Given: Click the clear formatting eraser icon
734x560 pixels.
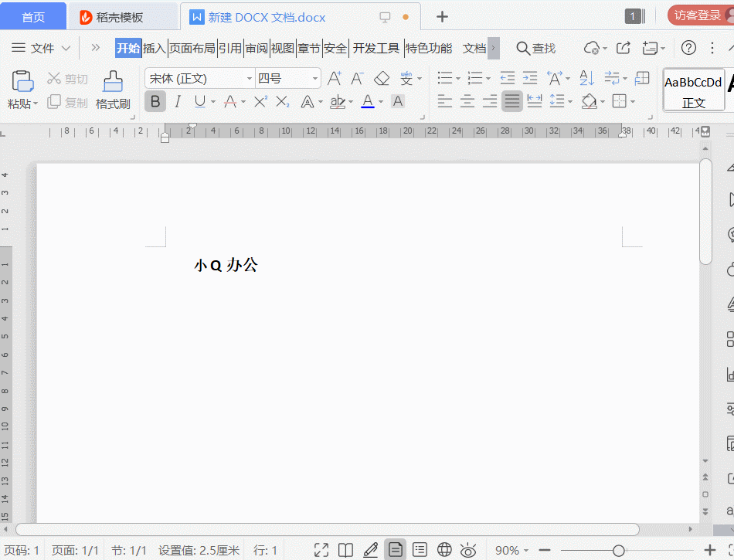Looking at the screenshot, I should point(382,78).
